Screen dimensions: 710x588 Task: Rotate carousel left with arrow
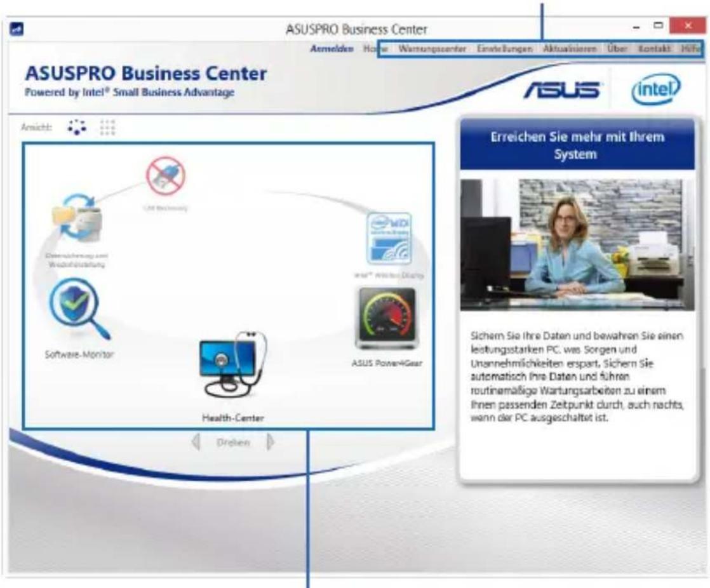[196, 442]
